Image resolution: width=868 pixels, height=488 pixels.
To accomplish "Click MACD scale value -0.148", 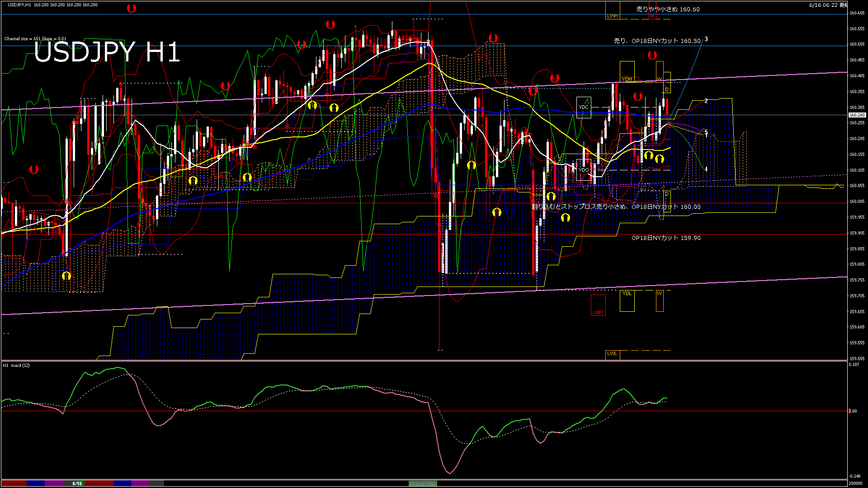I will [x=854, y=476].
